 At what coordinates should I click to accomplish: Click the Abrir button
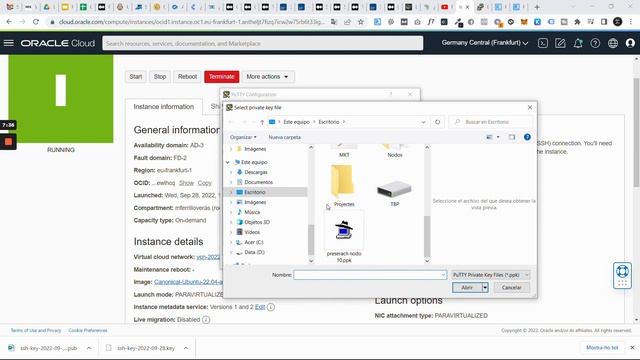(467, 288)
